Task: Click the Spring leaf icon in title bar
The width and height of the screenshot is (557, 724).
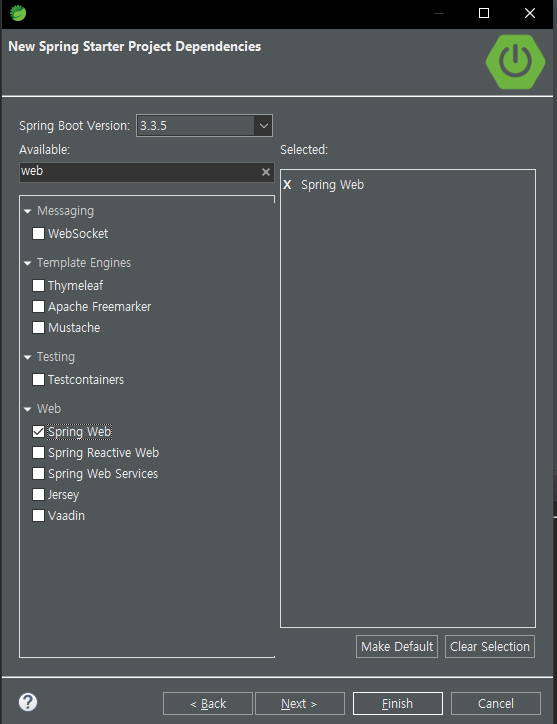Action: pyautogui.click(x=18, y=13)
